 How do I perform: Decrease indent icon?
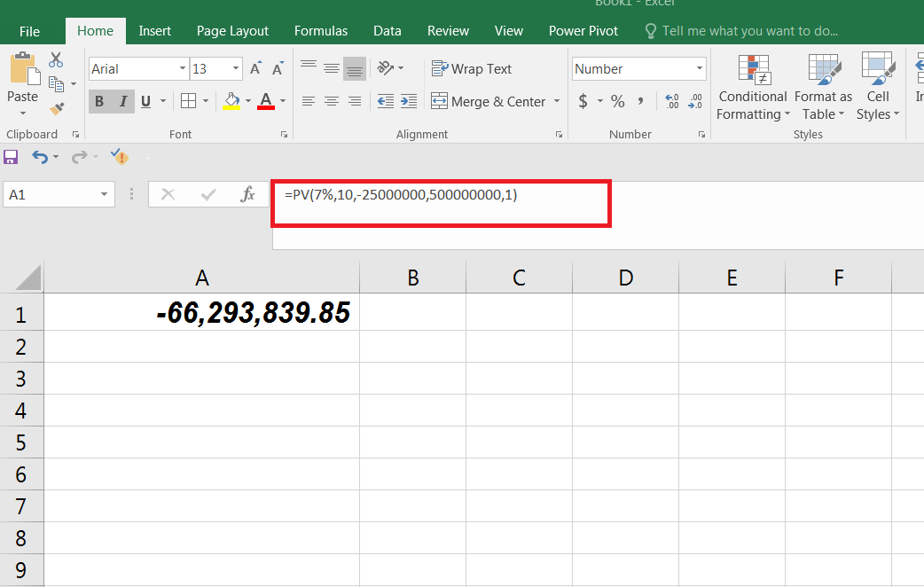(386, 101)
